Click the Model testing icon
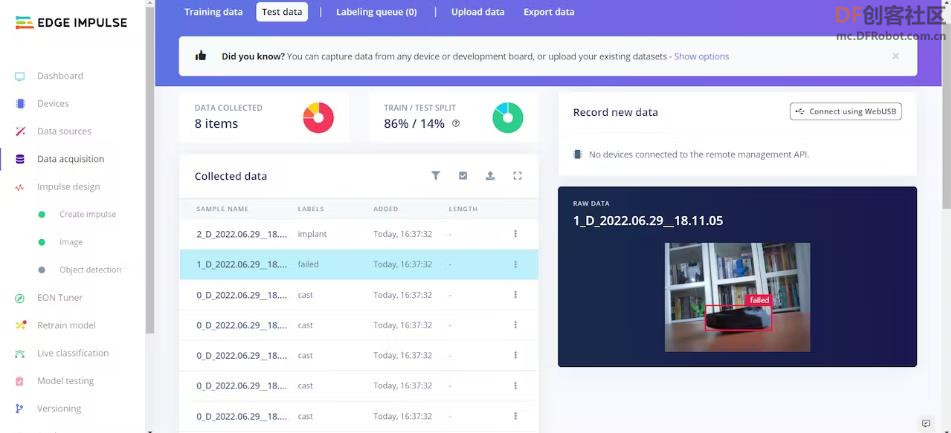Image resolution: width=951 pixels, height=433 pixels. coord(20,381)
